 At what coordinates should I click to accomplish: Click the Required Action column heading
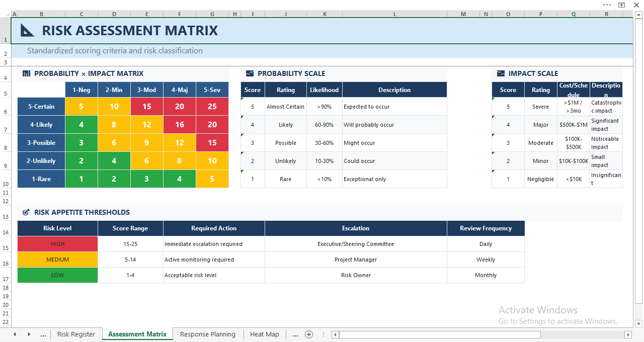[214, 228]
